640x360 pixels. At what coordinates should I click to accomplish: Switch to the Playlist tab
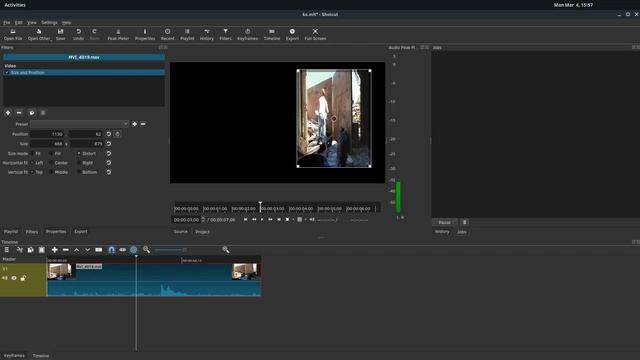(11, 231)
